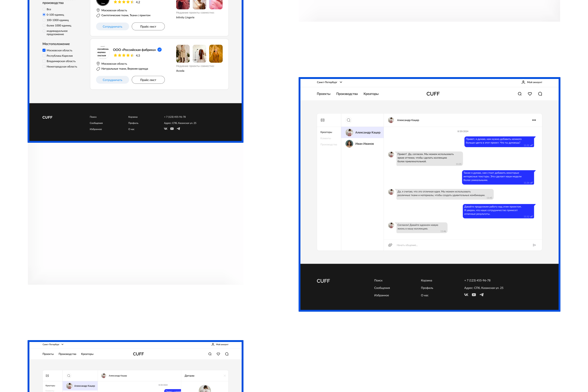
Task: Go to "Производства" in large frame nav
Action: tap(347, 94)
